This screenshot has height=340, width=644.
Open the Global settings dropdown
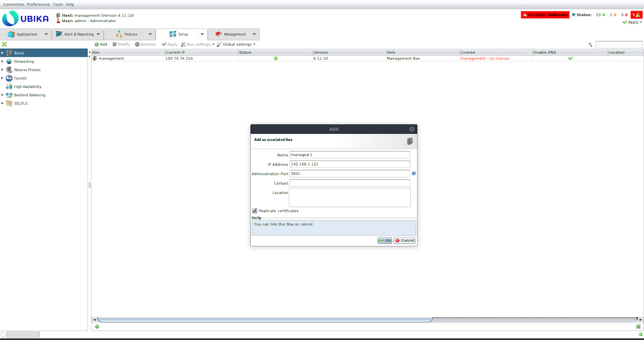(236, 44)
